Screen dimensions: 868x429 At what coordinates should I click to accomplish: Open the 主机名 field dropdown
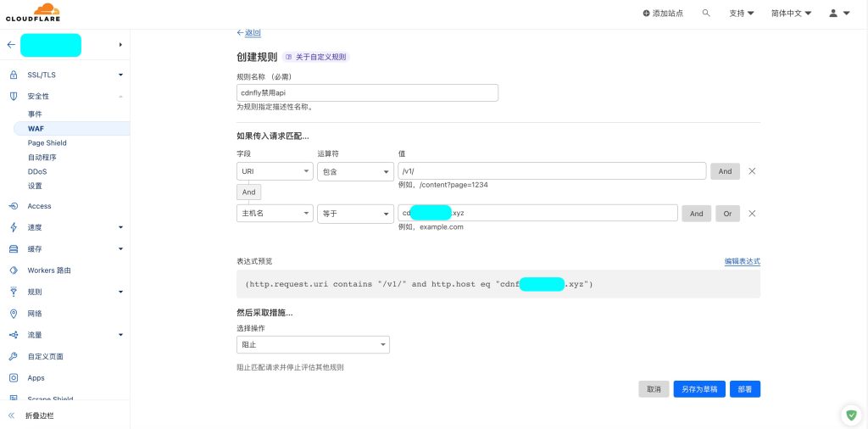coord(275,214)
